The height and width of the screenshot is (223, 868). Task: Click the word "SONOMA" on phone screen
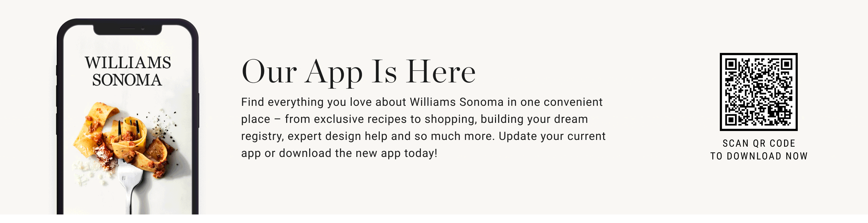[x=127, y=80]
